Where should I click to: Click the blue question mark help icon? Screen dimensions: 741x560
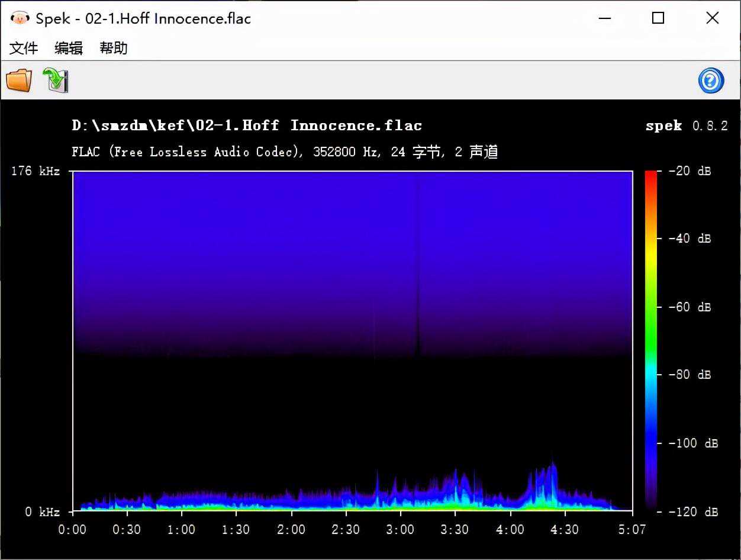click(x=711, y=81)
